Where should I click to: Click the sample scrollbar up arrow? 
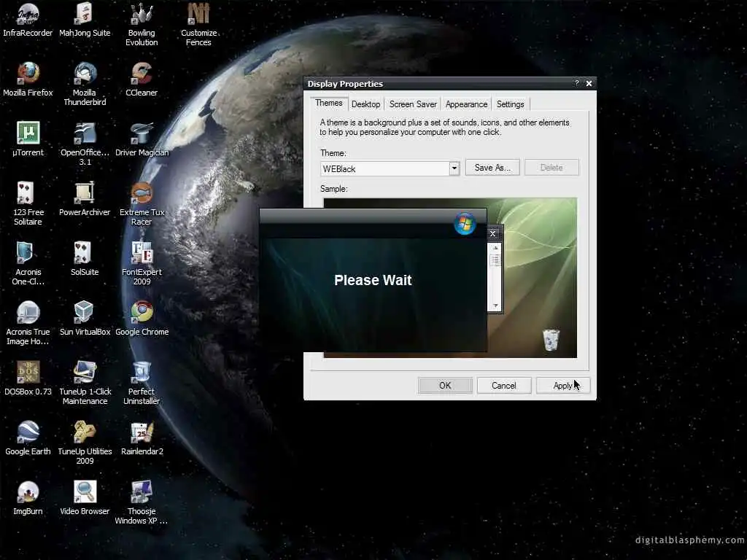[x=495, y=248]
